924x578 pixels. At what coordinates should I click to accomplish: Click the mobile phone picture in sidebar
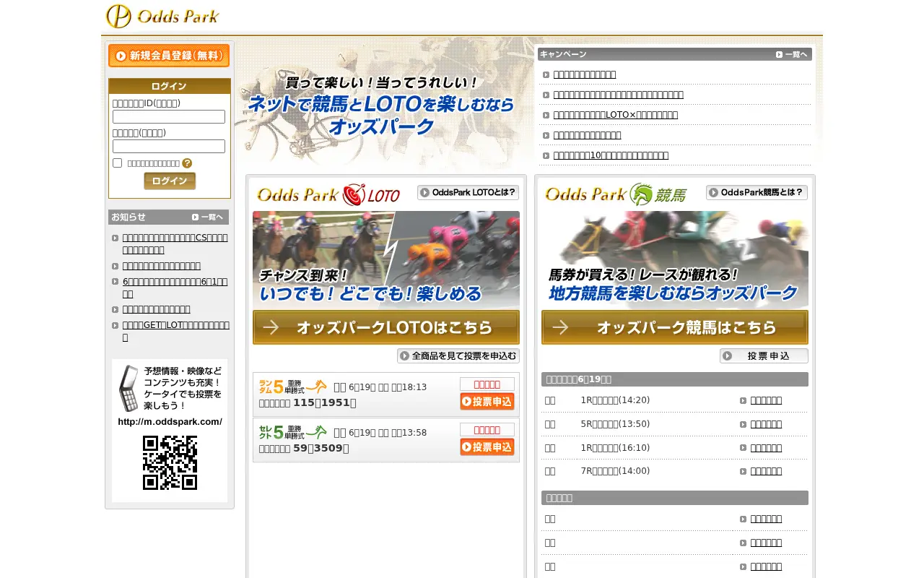coord(128,388)
